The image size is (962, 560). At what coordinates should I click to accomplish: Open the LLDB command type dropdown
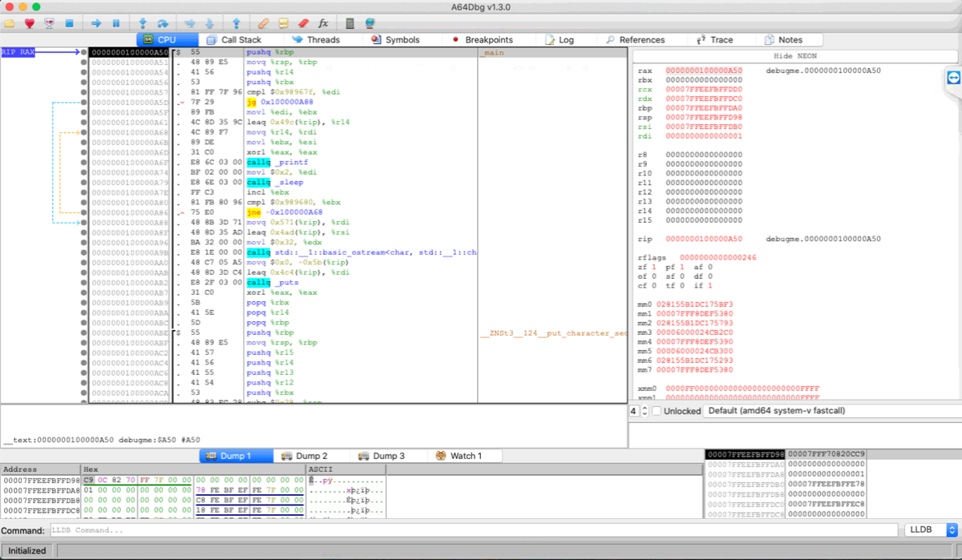tap(931, 530)
